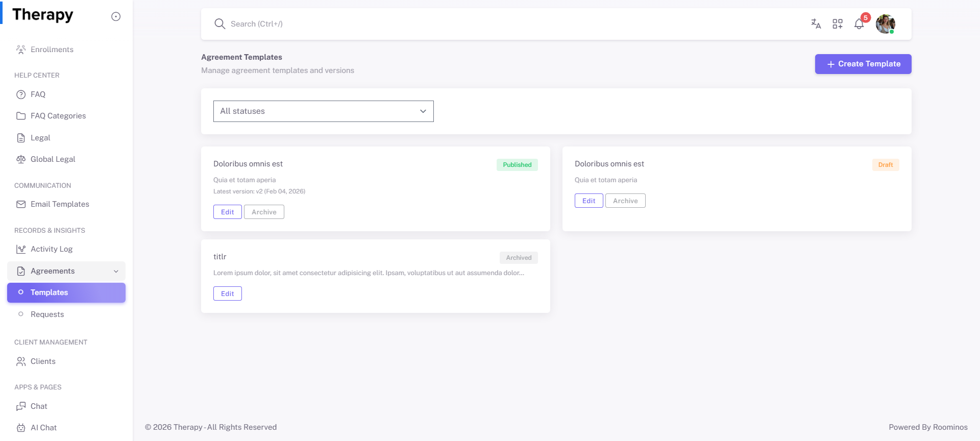Click the search magnifier icon
Viewport: 980px width, 441px height.
pyautogui.click(x=219, y=24)
